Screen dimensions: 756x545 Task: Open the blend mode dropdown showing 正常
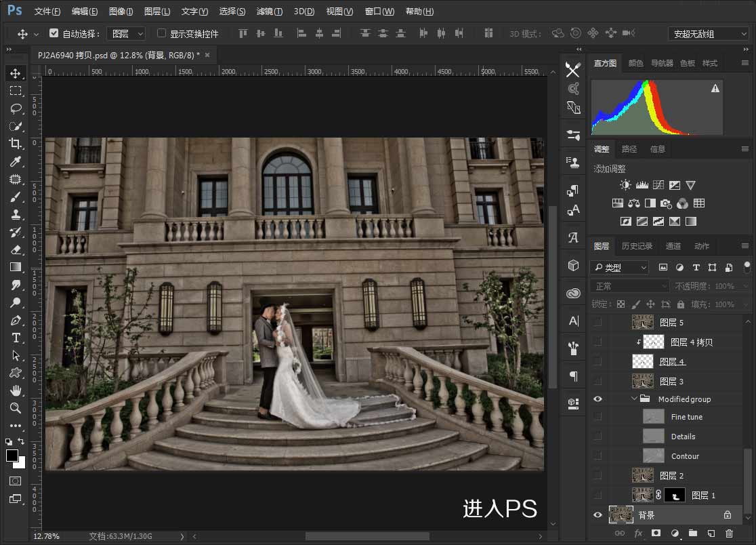(x=629, y=285)
